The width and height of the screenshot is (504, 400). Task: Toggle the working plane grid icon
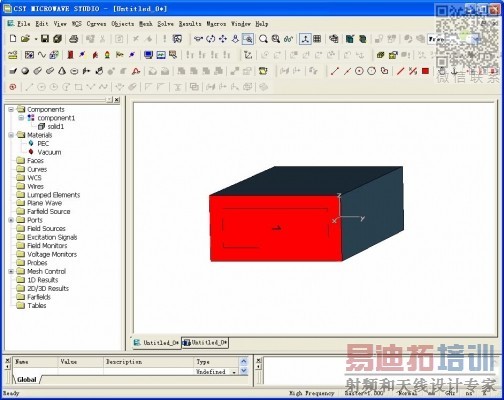pyautogui.click(x=317, y=39)
